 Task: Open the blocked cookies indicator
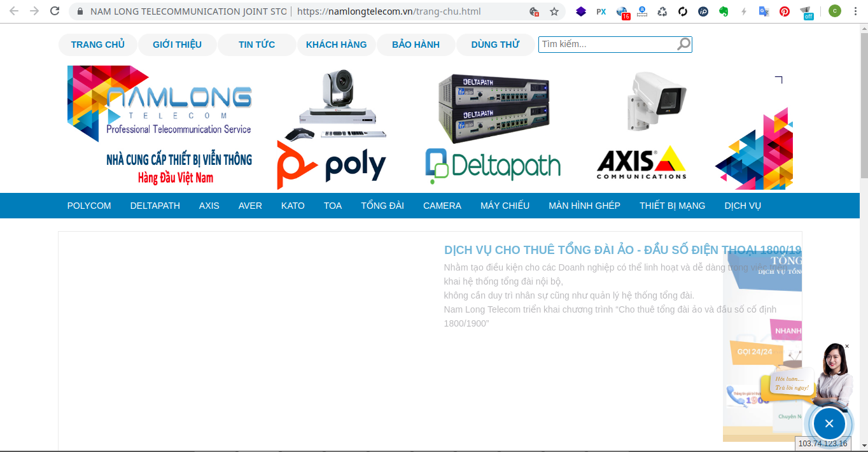point(535,11)
